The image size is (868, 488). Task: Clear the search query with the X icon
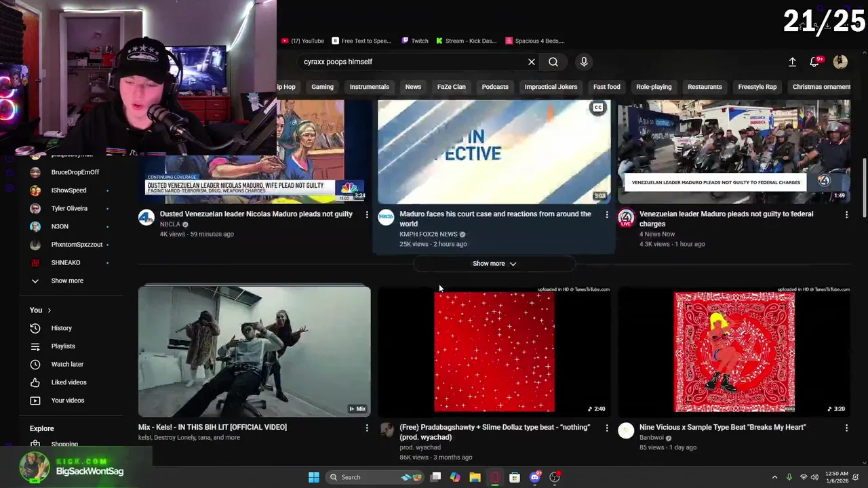point(532,62)
